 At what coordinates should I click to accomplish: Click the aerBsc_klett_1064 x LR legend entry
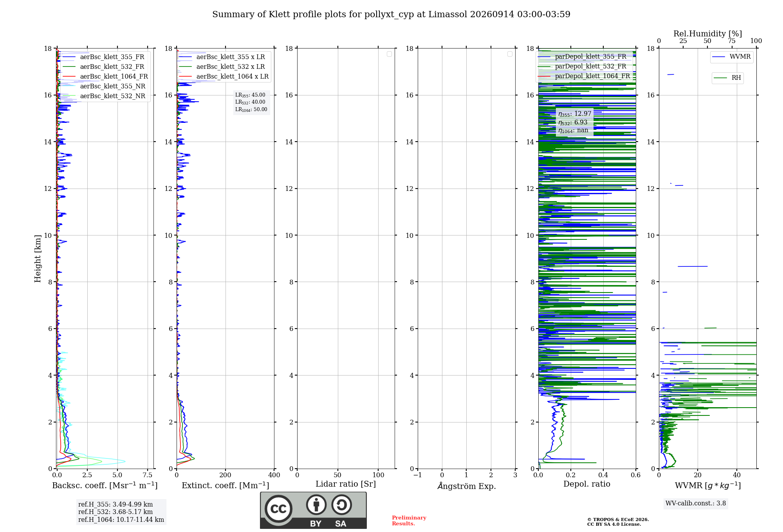(224, 77)
